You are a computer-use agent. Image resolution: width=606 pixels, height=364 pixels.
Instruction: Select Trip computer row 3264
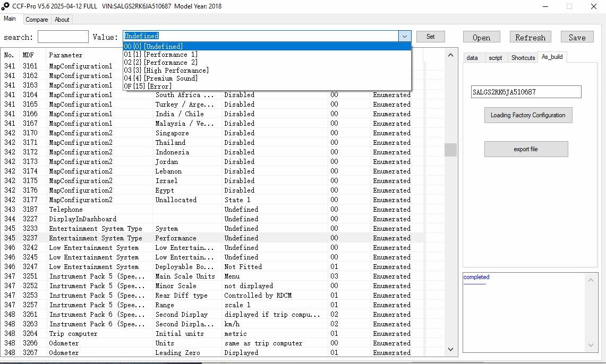[212, 334]
